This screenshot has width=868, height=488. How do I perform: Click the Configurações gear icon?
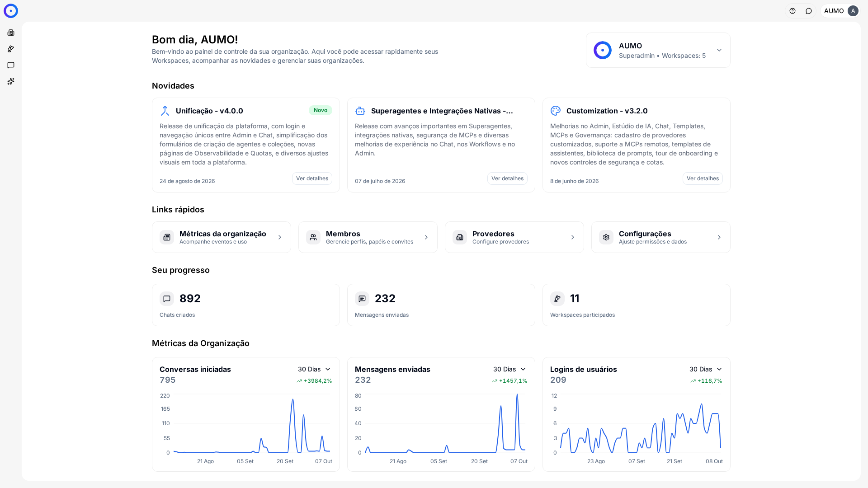pos(606,237)
